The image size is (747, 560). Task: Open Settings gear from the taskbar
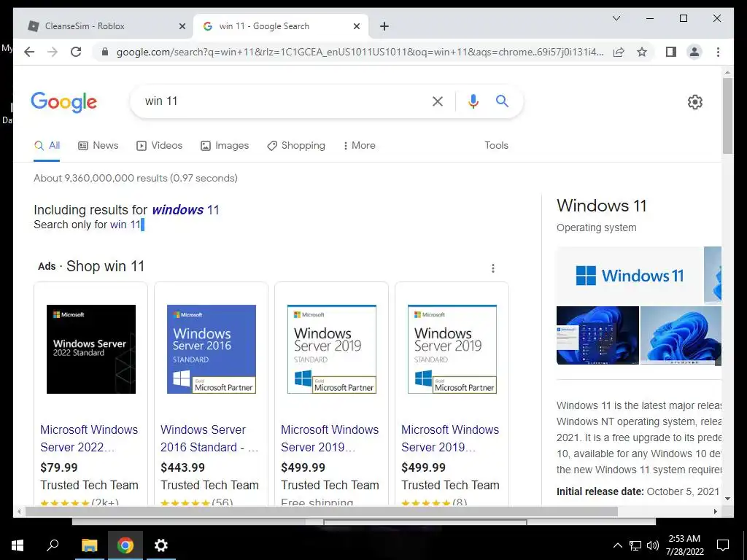point(161,545)
